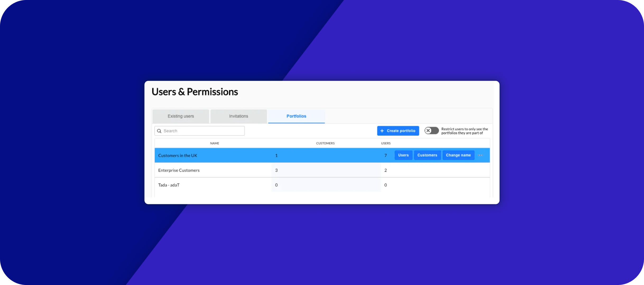This screenshot has width=644, height=285.
Task: Sort by the CUSTOMERS column header
Action: click(325, 143)
